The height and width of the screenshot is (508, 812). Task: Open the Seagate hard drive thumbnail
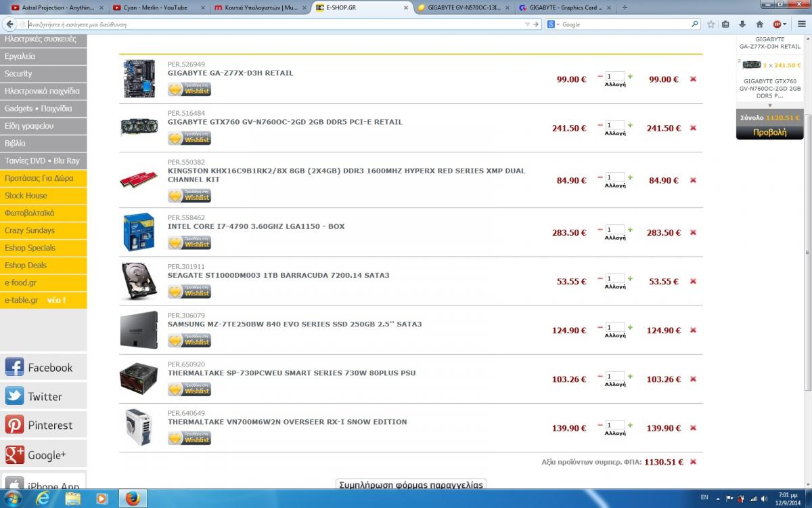point(139,281)
